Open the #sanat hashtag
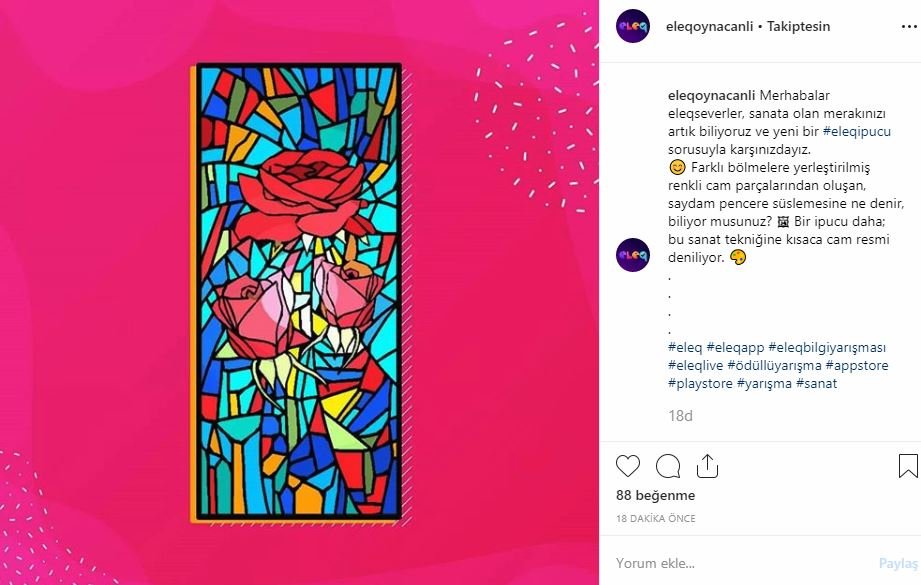 coord(816,384)
